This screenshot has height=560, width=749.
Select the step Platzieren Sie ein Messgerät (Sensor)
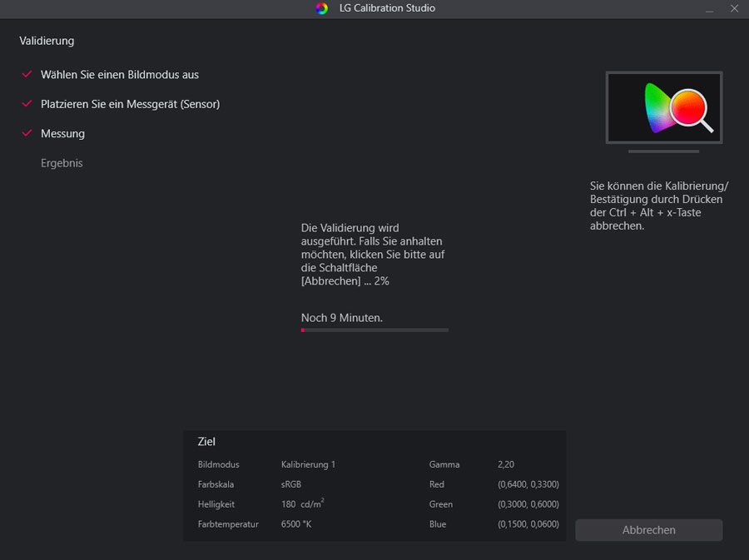click(x=130, y=104)
